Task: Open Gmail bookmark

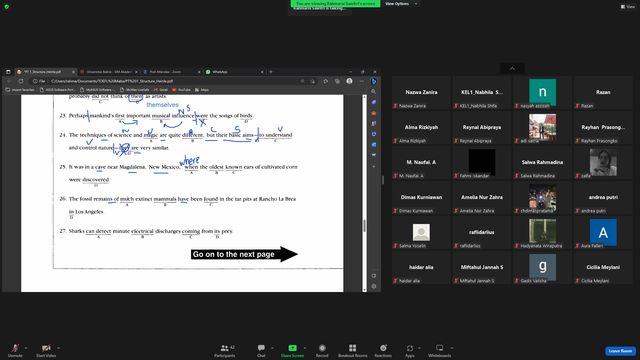Action: click(x=161, y=90)
